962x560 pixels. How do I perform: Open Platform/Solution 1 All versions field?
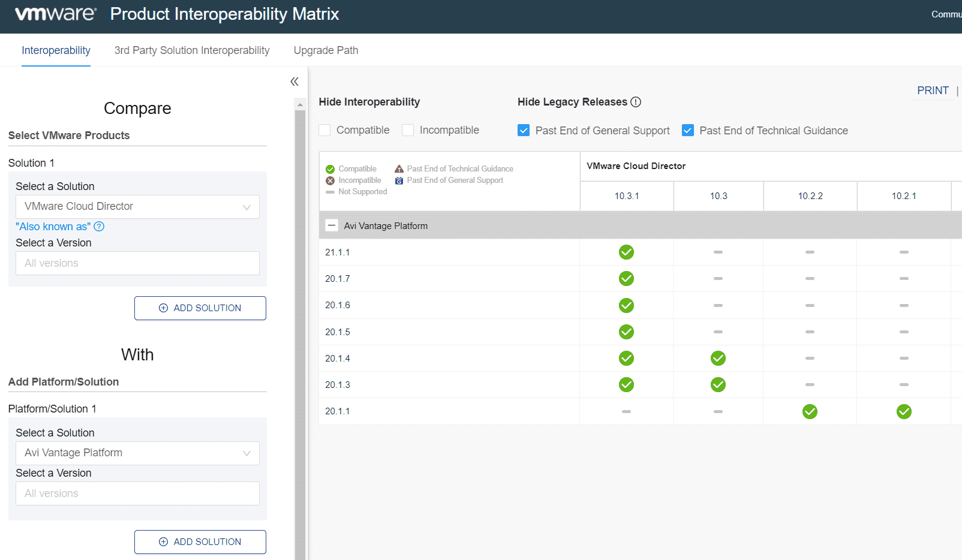pos(137,493)
